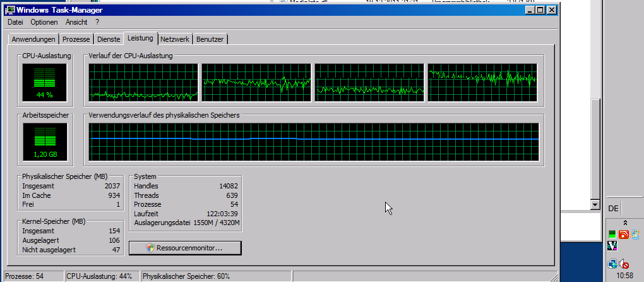Click the black V tray icon
The height and width of the screenshot is (282, 644).
[x=612, y=246]
